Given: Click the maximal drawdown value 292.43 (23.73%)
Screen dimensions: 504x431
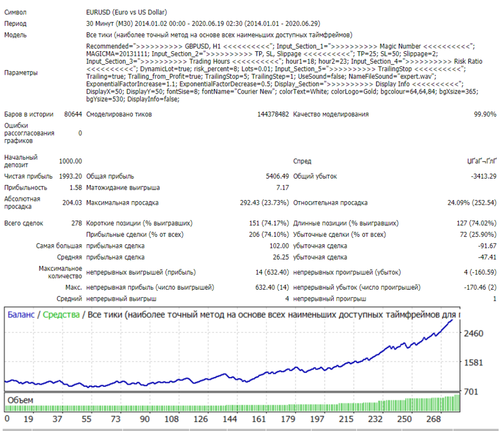Looking at the screenshot, I should pyautogui.click(x=264, y=202).
